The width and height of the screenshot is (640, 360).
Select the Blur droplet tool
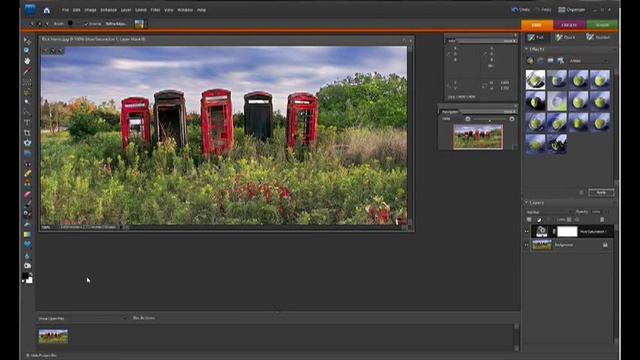click(x=27, y=256)
